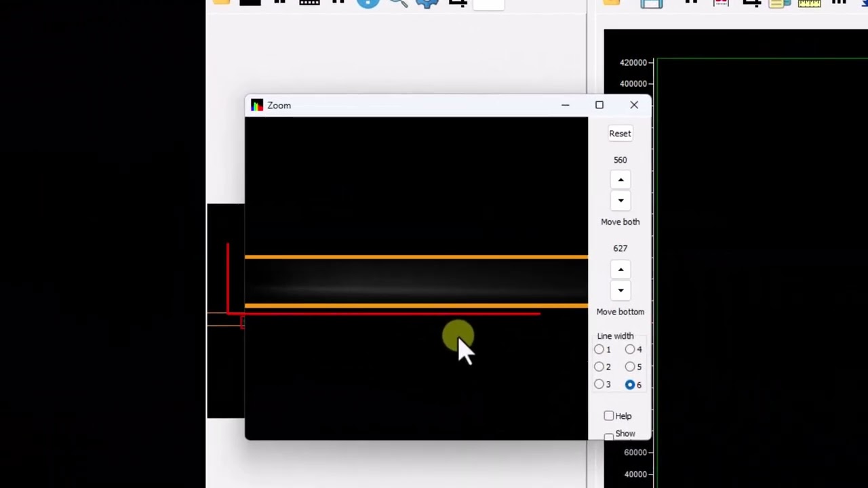Click the up arrow under value 627
Screen dimensions: 868x488
pyautogui.click(x=620, y=270)
